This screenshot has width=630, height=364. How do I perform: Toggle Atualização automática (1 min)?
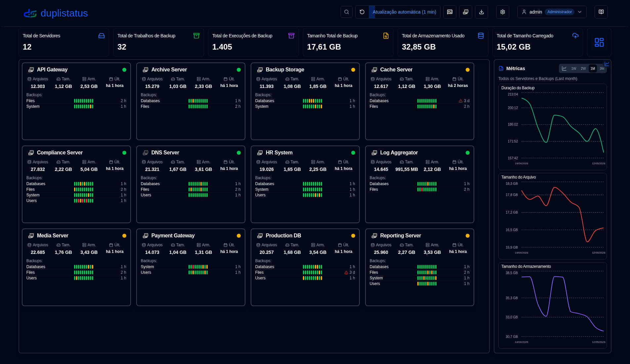[x=404, y=12]
